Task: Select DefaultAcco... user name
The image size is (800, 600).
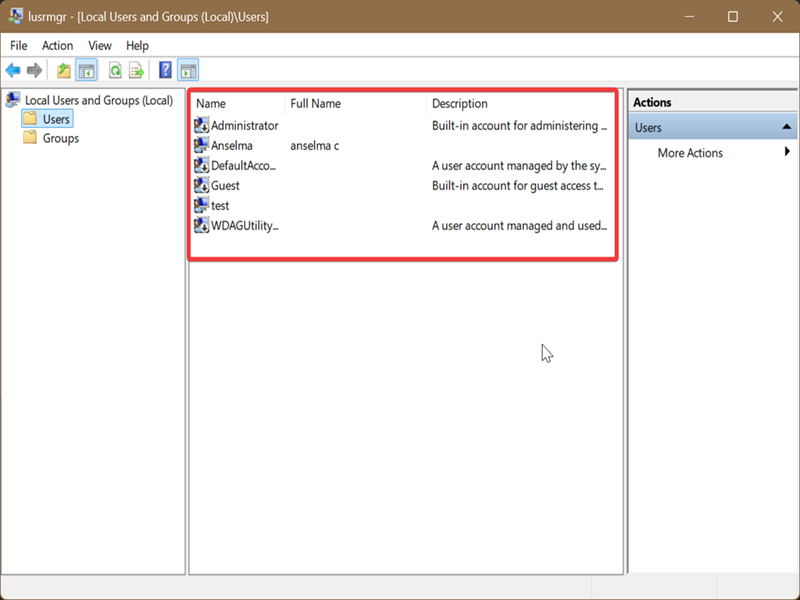Action: click(x=243, y=165)
